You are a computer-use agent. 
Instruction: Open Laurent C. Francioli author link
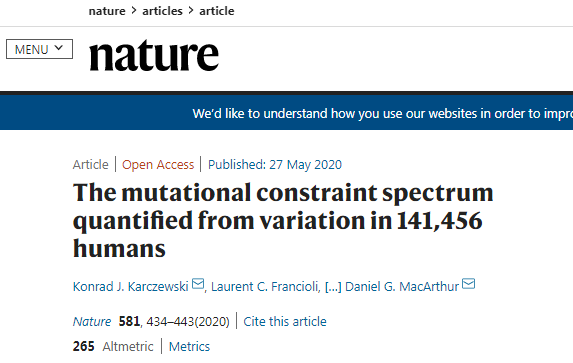pyautogui.click(x=265, y=287)
